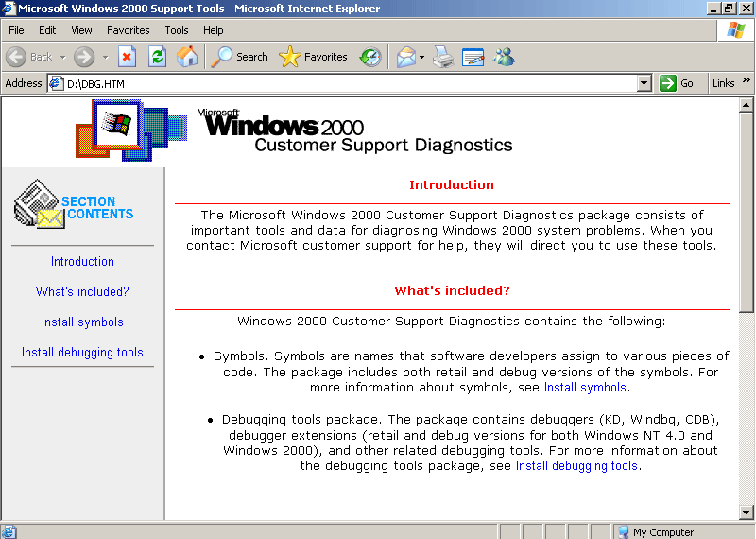
Task: Click the vertical scrollbar thumb
Action: 746,213
